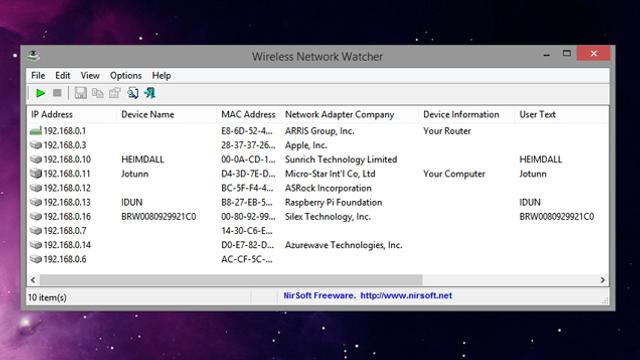Click the Sunrich Technology Limited cell
The image size is (640, 360).
(x=341, y=160)
